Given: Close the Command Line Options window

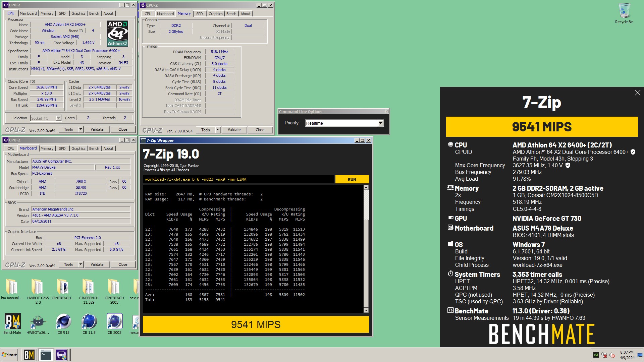Looking at the screenshot, I should tap(386, 111).
